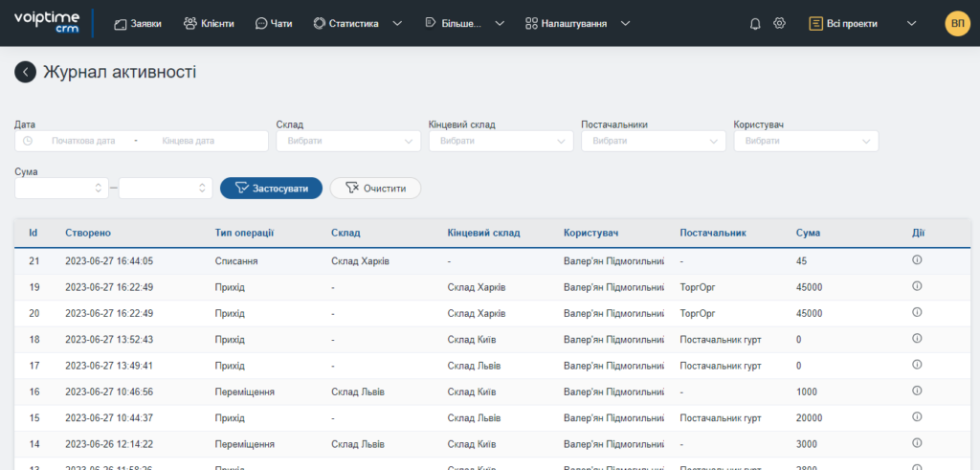Image resolution: width=980 pixels, height=470 pixels.
Task: Open the Всі проекти project selector
Action: (x=862, y=24)
